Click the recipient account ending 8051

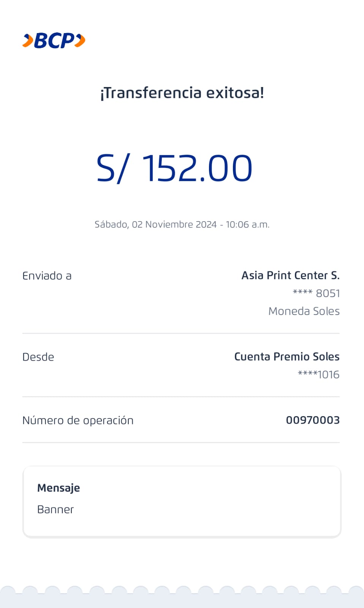[316, 293]
